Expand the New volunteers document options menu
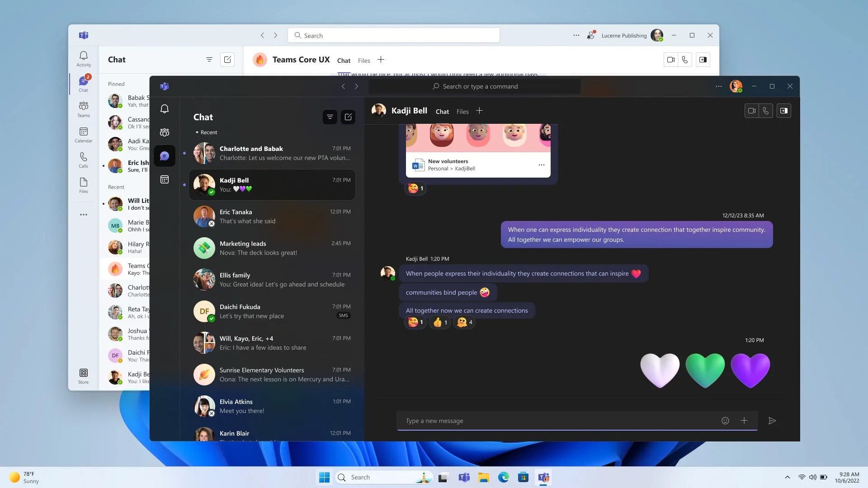The height and width of the screenshot is (488, 868). (x=541, y=165)
